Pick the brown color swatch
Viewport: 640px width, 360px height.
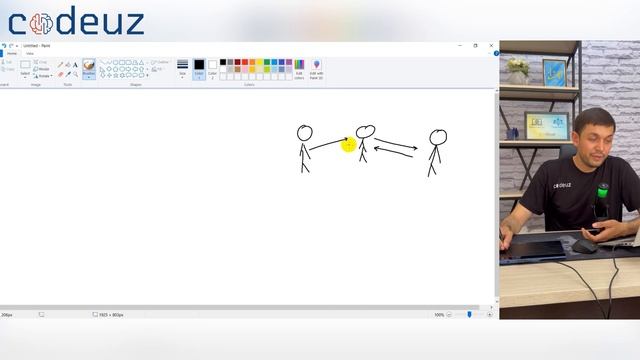pyautogui.click(x=238, y=69)
